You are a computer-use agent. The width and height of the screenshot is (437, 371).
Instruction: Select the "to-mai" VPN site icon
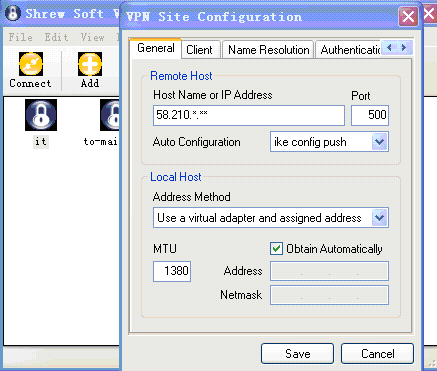tap(110, 115)
